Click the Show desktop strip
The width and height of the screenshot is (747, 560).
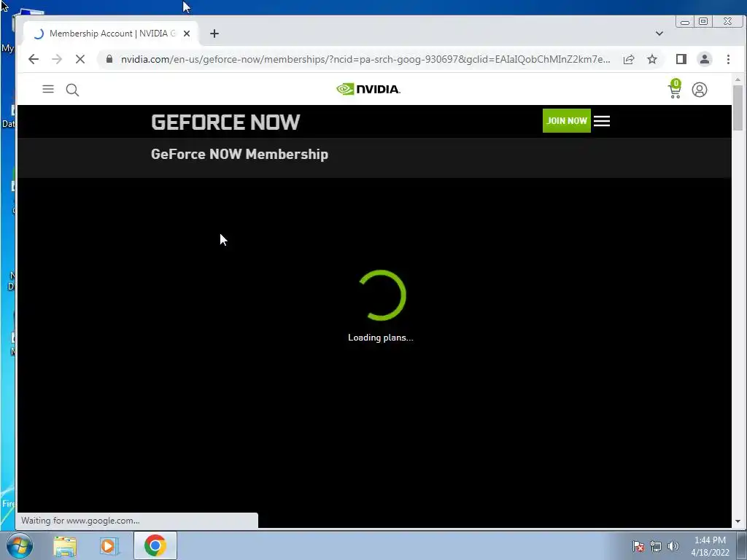742,545
